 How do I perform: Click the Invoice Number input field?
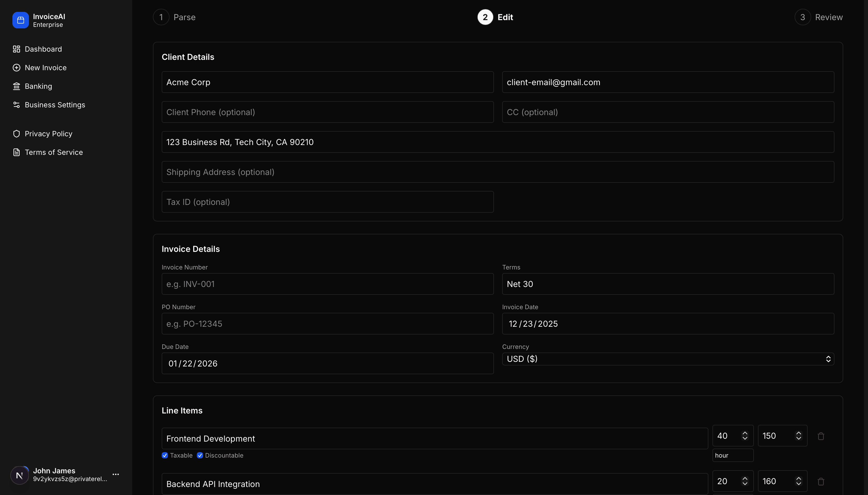(327, 284)
